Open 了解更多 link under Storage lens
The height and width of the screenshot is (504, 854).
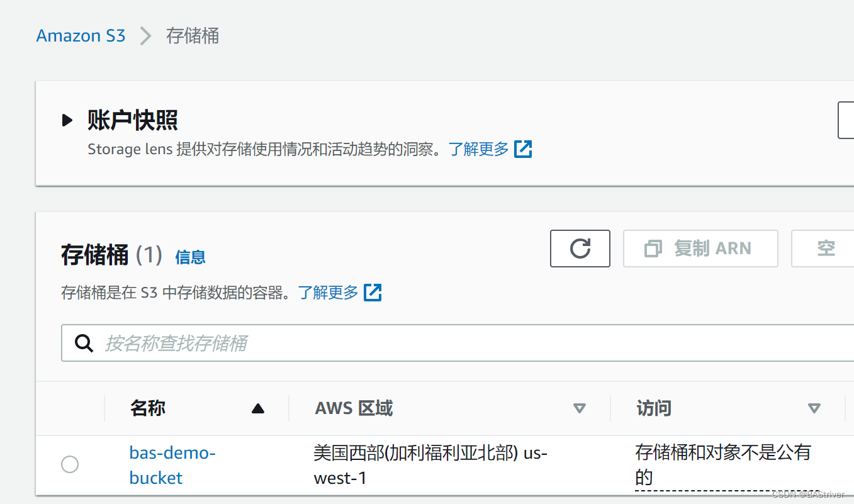tap(478, 149)
